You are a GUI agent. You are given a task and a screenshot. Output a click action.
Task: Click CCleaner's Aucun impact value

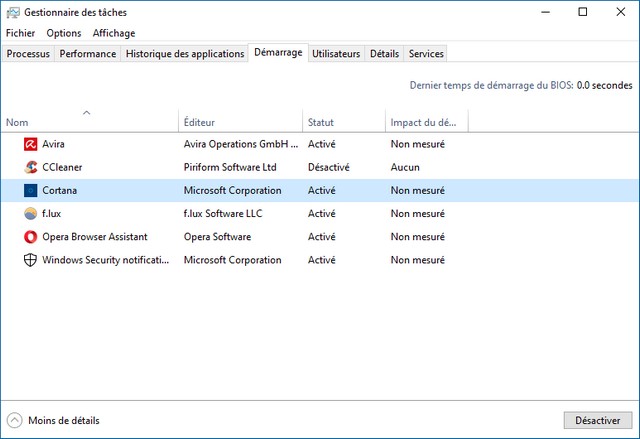pos(405,167)
